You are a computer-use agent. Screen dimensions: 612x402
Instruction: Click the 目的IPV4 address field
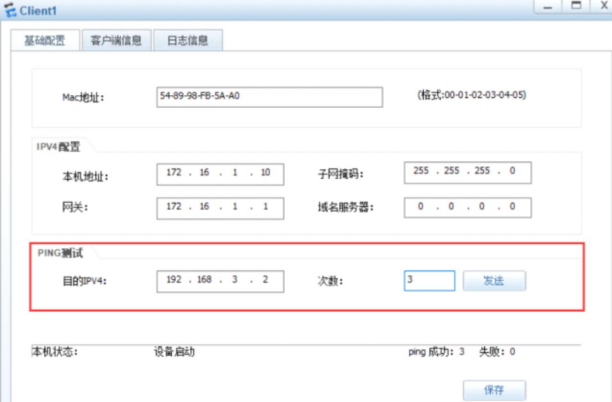[220, 281]
